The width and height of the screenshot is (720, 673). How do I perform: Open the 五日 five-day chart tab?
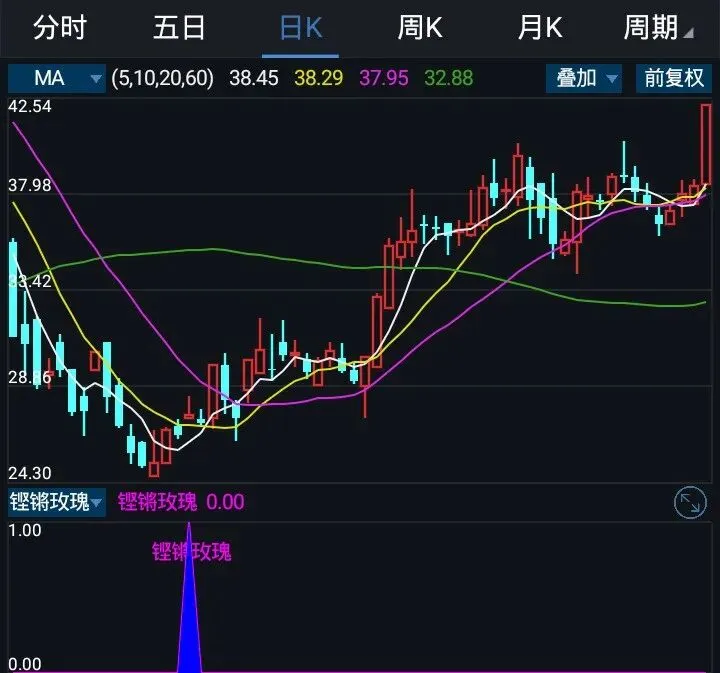[x=179, y=28]
